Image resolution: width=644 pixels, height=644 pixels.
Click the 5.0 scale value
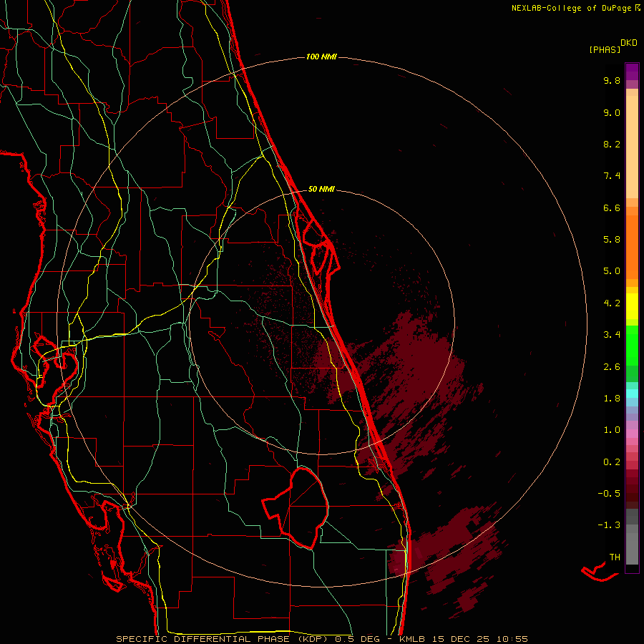pyautogui.click(x=612, y=271)
